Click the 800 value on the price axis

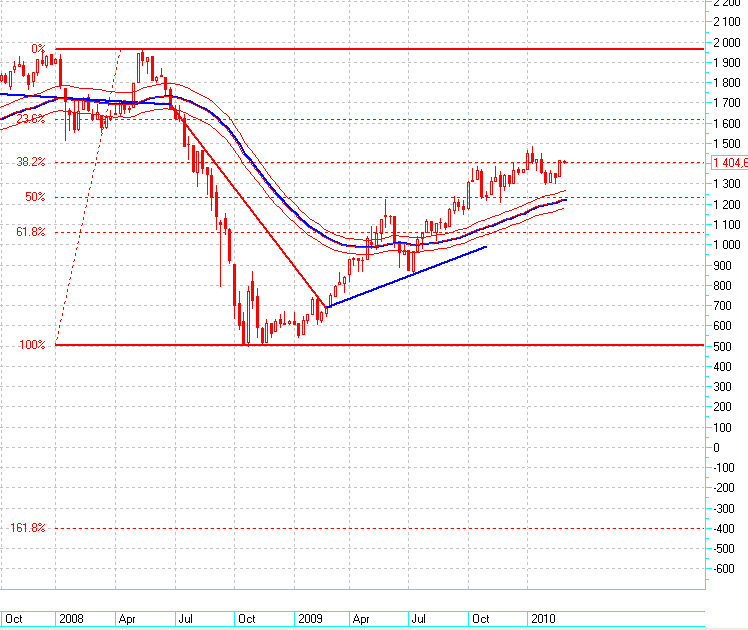tap(722, 286)
